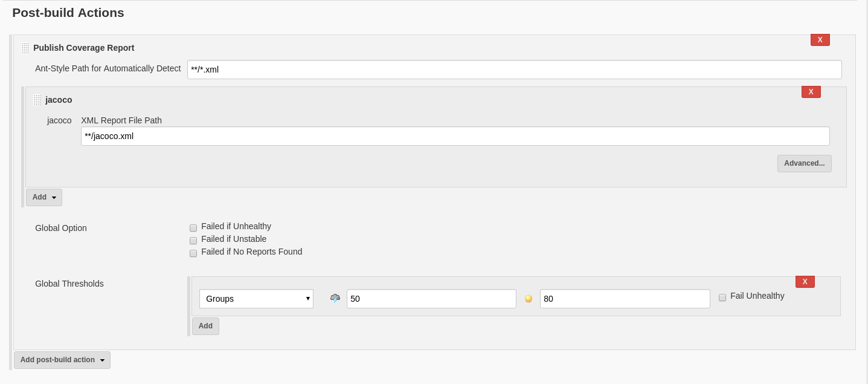Viewport: 868px width, 384px height.
Task: Click the drag handle beside jacoco
Action: pyautogui.click(x=37, y=100)
